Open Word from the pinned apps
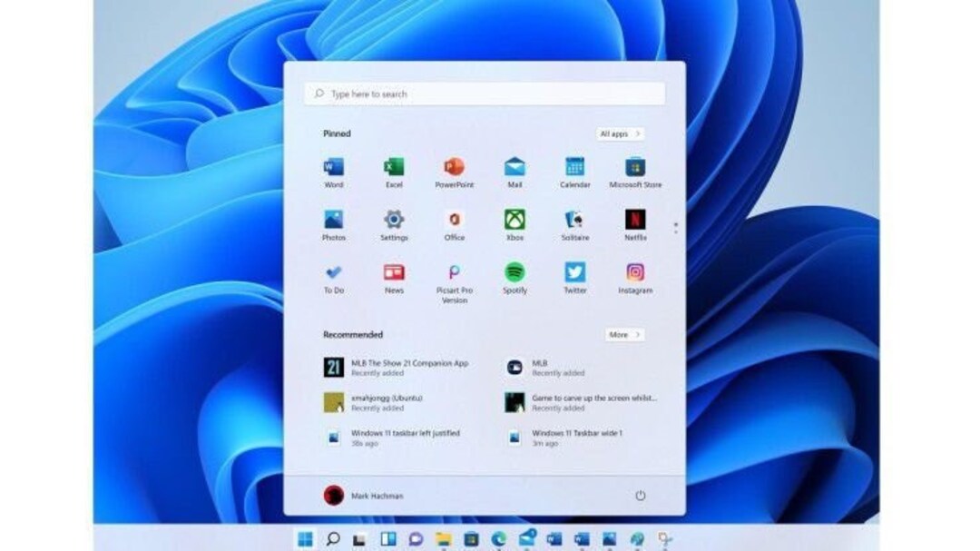The height and width of the screenshot is (551, 980). (x=334, y=173)
